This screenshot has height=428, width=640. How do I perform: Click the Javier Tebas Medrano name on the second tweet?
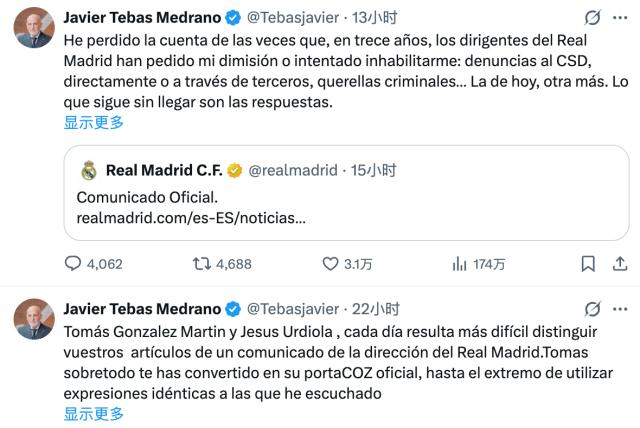(x=142, y=309)
